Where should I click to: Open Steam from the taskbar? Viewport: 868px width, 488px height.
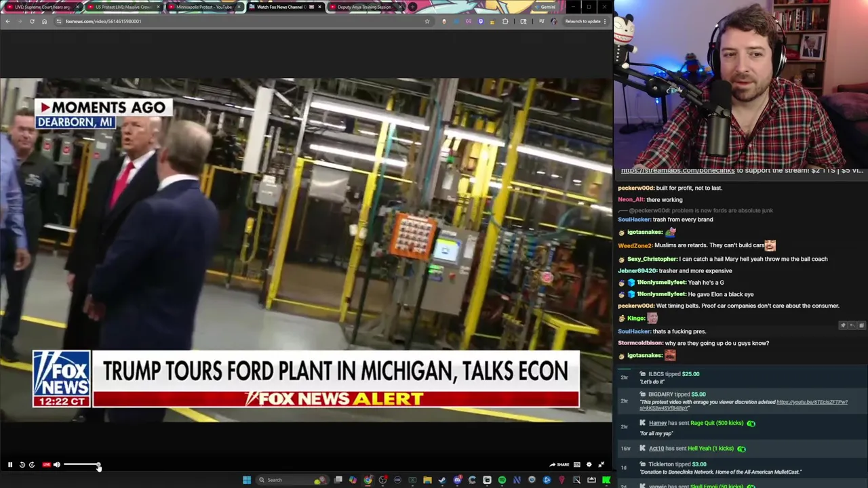[x=442, y=480]
